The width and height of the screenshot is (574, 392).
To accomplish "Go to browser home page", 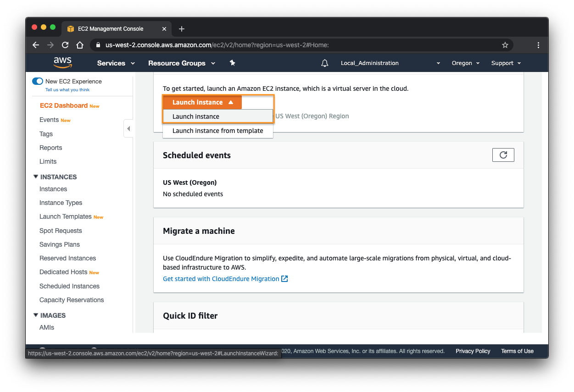I will pos(80,45).
